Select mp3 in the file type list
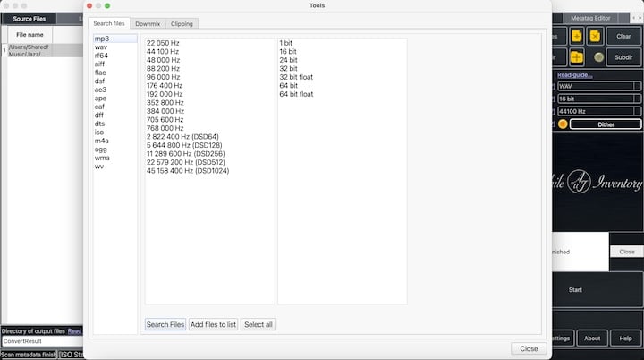The width and height of the screenshot is (644, 360). (x=115, y=39)
